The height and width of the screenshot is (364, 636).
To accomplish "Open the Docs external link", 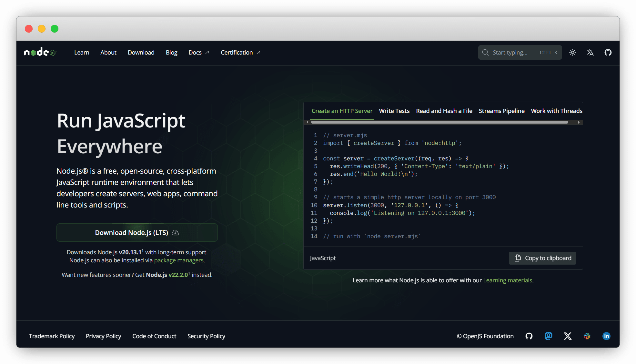I will [x=199, y=52].
